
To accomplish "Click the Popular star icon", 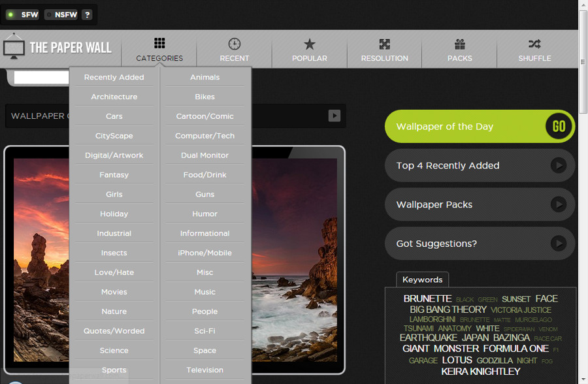I will click(x=310, y=44).
